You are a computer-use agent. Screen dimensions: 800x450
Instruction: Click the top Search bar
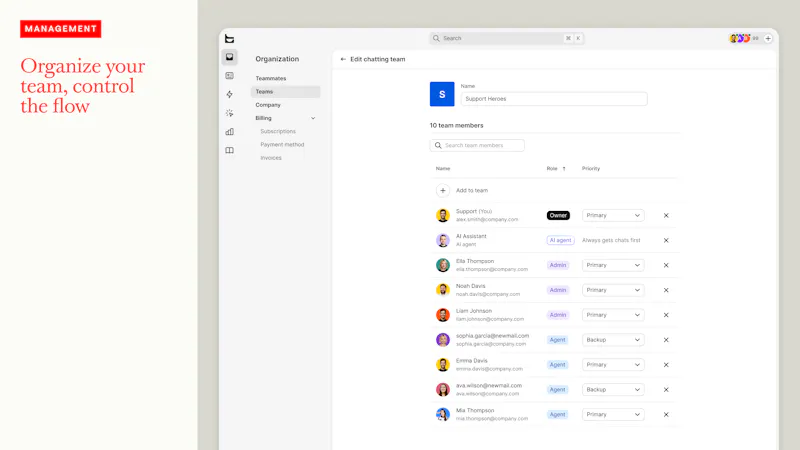click(x=507, y=38)
